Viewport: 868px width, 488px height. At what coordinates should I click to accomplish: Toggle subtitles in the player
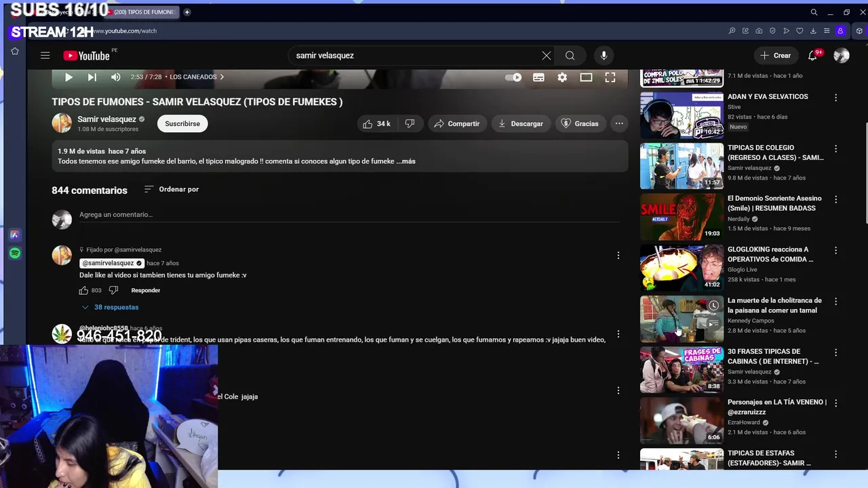538,77
